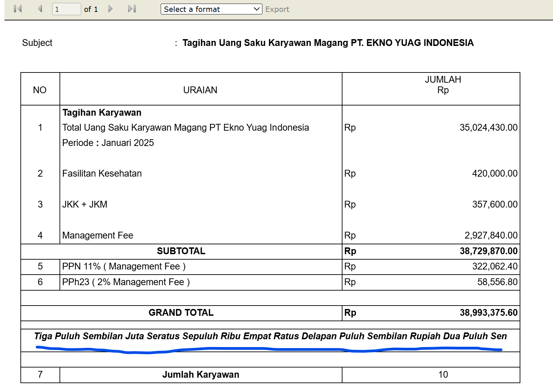Go to previous report page
Image resolution: width=553 pixels, height=392 pixels.
[40, 9]
